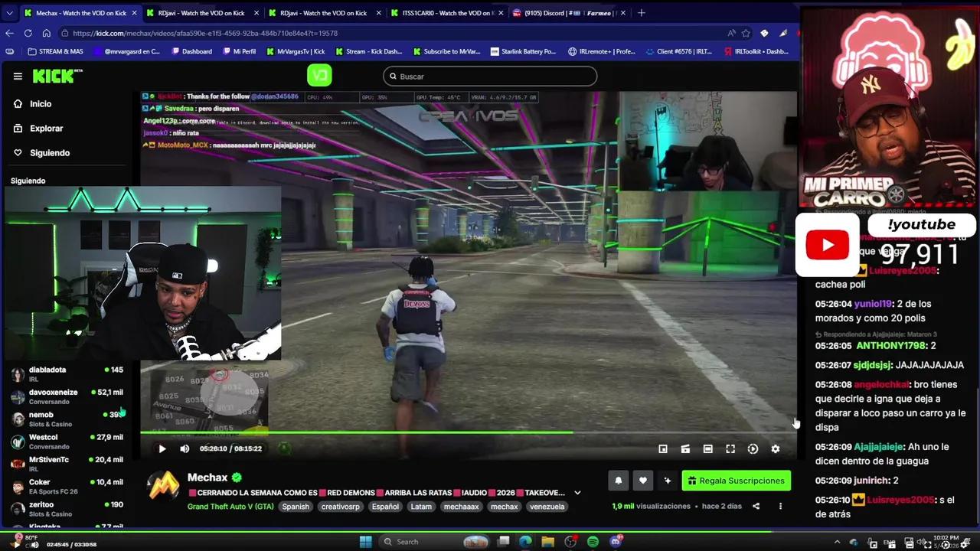The height and width of the screenshot is (551, 980).
Task: Open the three-dot more options menu
Action: click(780, 506)
